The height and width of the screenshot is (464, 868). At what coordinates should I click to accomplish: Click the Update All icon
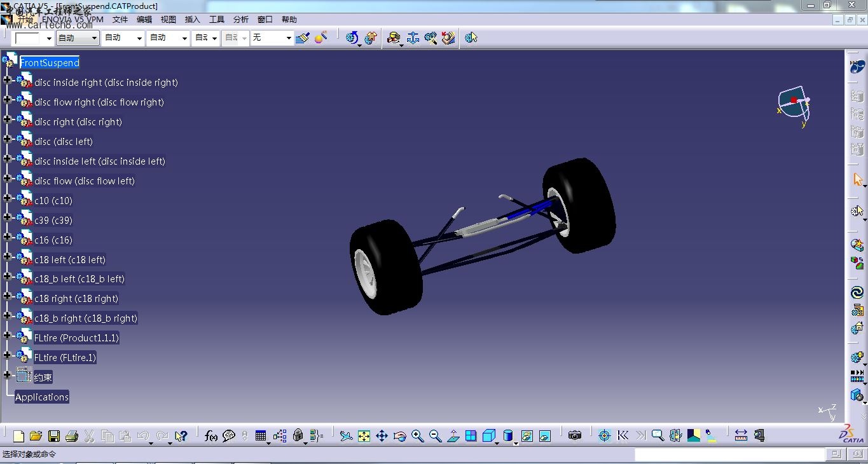pyautogui.click(x=352, y=38)
